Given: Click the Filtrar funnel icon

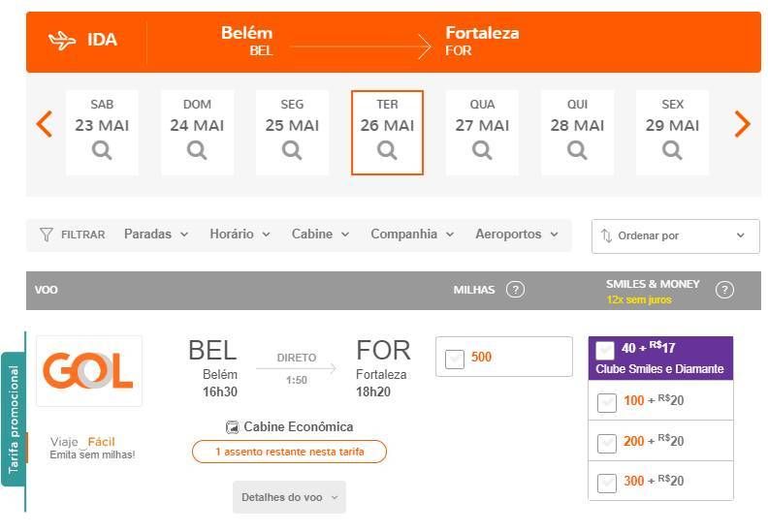Looking at the screenshot, I should tap(46, 235).
